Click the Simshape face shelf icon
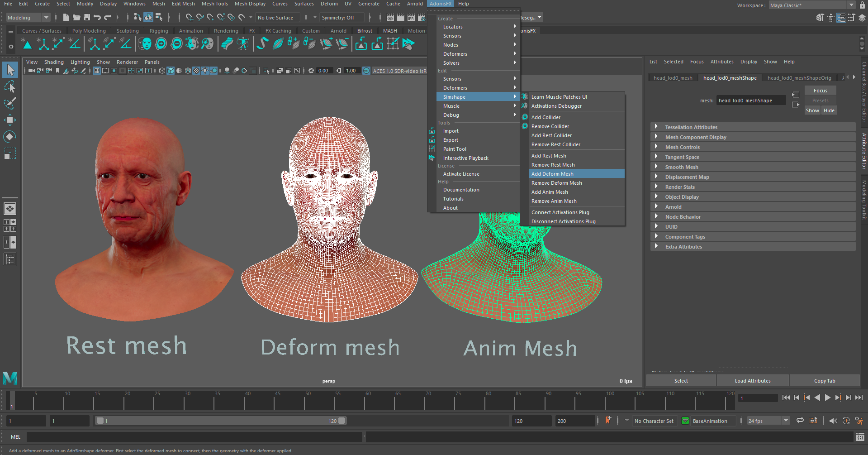The image size is (868, 455). tap(145, 44)
